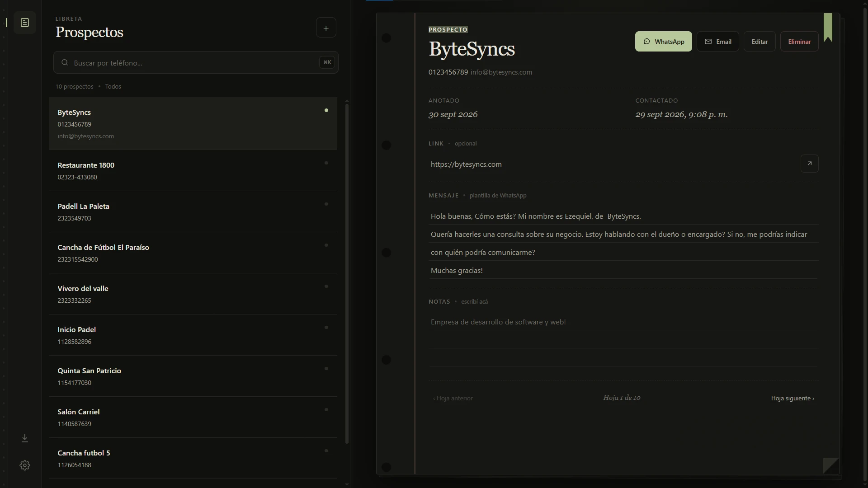Send a WhatsApp message to ByteSyncs

[x=663, y=42]
